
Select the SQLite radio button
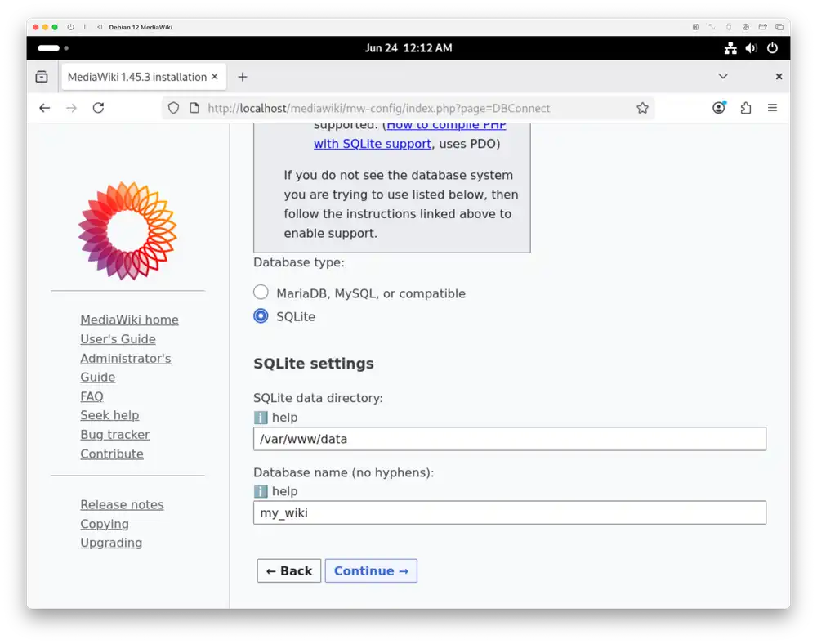(261, 315)
